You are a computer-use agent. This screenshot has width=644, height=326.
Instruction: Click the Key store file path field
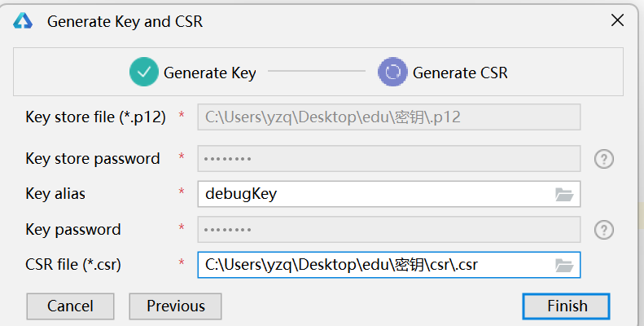(x=388, y=117)
